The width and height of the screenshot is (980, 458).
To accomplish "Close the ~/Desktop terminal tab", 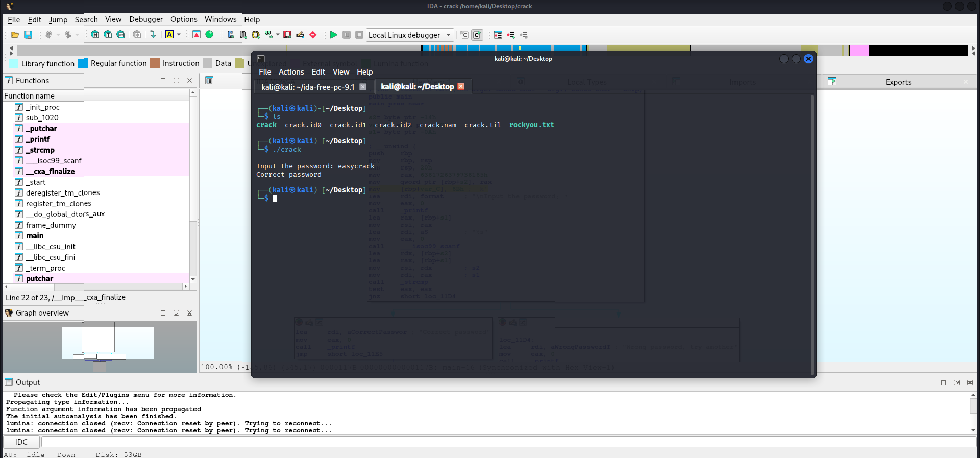I will coord(461,86).
